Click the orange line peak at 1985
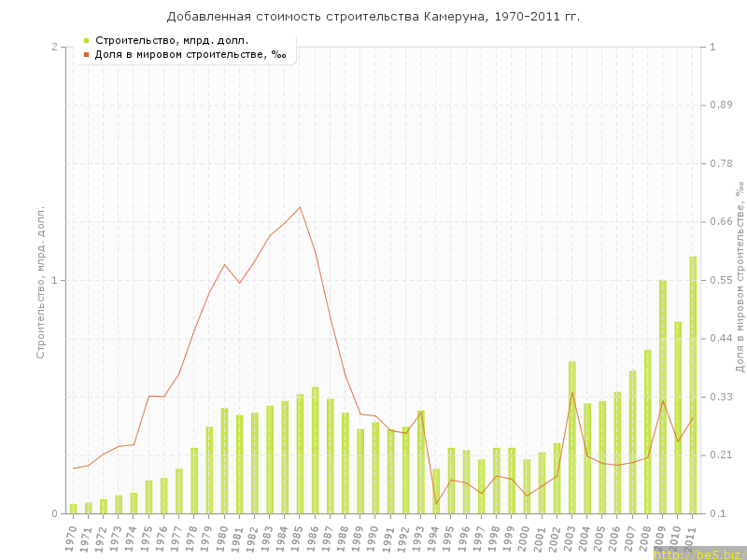Screen dimensions: 747x560 coord(300,207)
